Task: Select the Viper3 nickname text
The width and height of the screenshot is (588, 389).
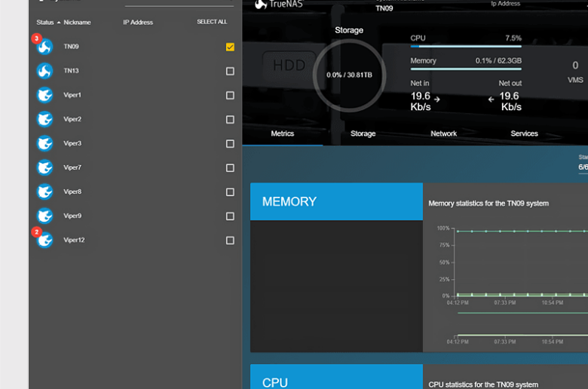Action: (x=72, y=143)
